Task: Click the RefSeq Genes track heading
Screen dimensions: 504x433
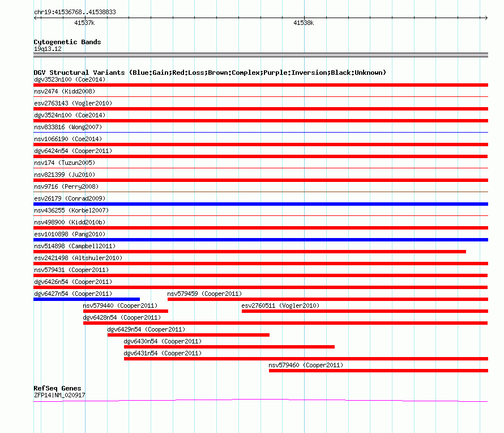Action: point(57,388)
